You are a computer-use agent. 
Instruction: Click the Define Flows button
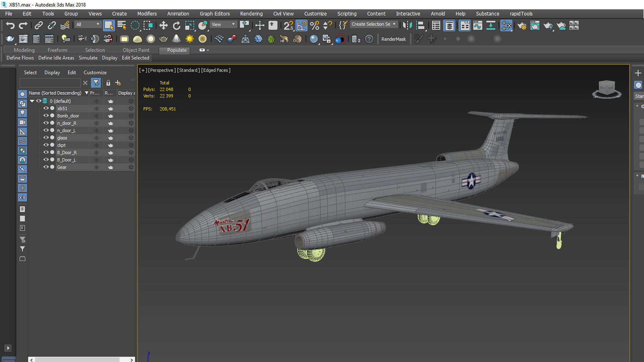click(x=20, y=58)
